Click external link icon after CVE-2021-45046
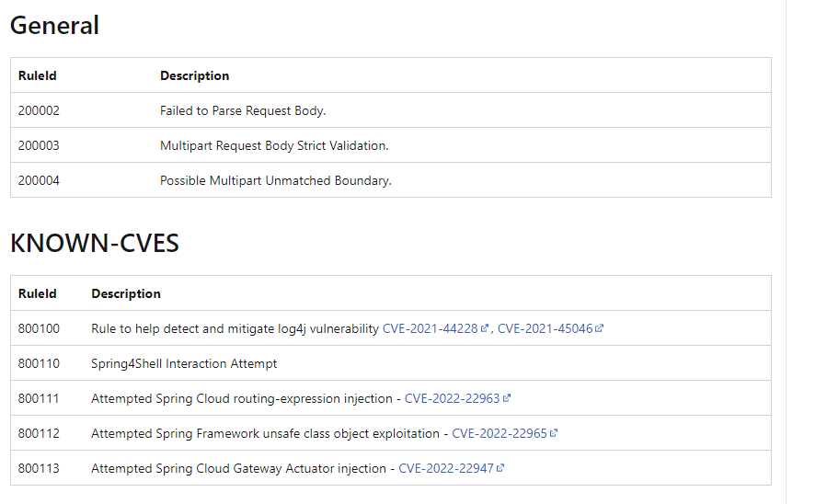Screen dimensions: 827x504 (600, 329)
